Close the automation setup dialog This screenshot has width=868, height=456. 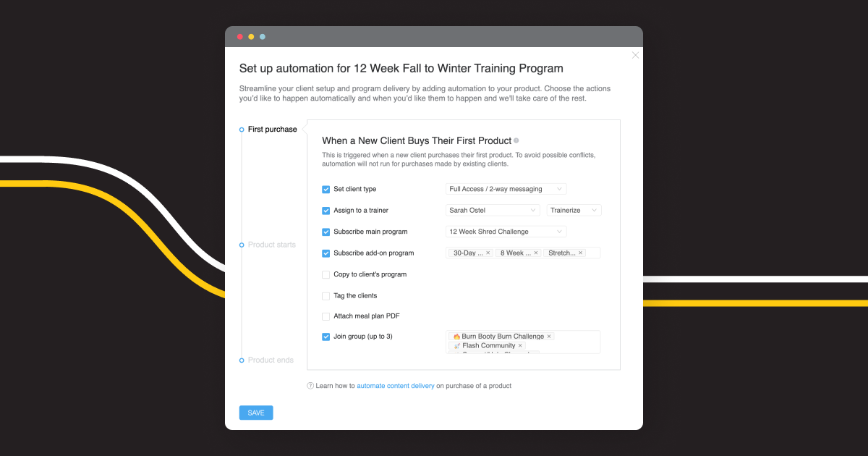click(x=635, y=55)
